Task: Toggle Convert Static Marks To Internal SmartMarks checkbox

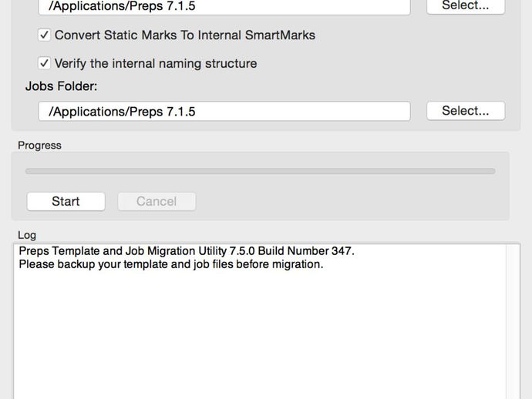Action: [x=45, y=35]
